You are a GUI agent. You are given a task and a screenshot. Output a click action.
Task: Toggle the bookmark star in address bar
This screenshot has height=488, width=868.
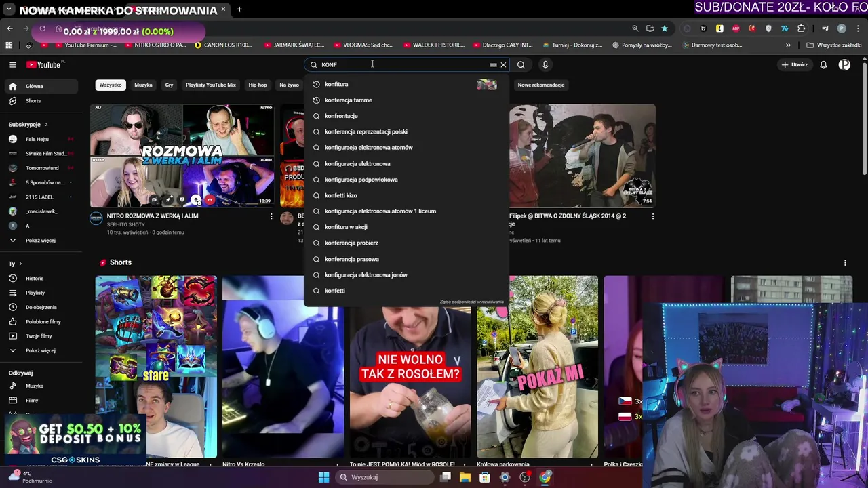(665, 28)
